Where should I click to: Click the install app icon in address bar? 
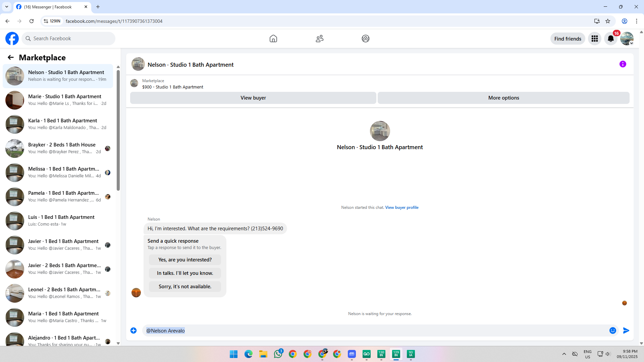point(597,21)
